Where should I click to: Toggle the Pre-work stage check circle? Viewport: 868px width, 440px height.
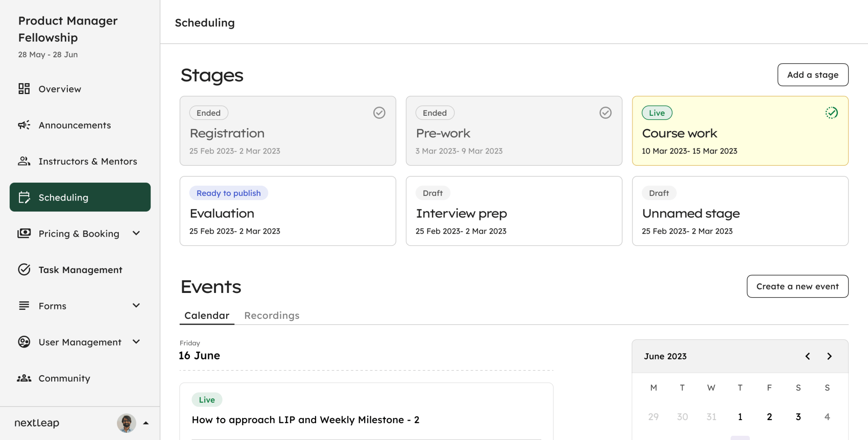606,113
